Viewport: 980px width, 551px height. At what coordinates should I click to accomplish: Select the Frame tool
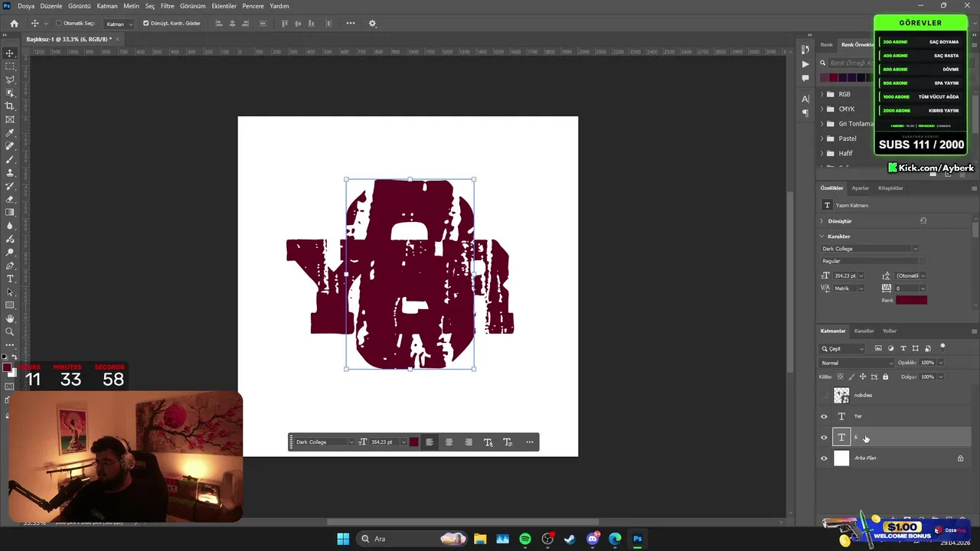(x=10, y=119)
